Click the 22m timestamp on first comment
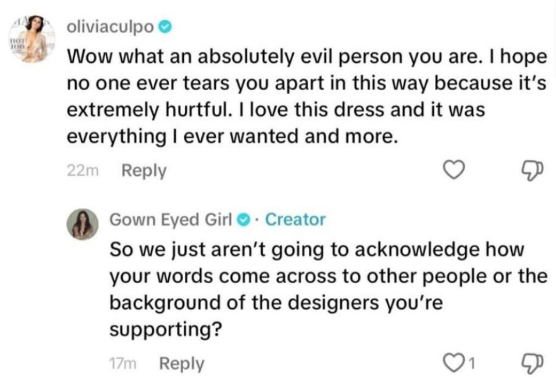This screenshot has width=556, height=392. coord(83,171)
